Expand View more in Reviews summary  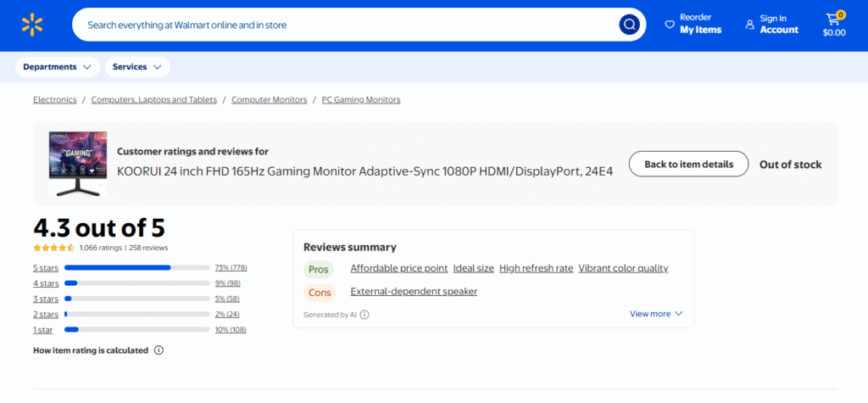tap(656, 314)
